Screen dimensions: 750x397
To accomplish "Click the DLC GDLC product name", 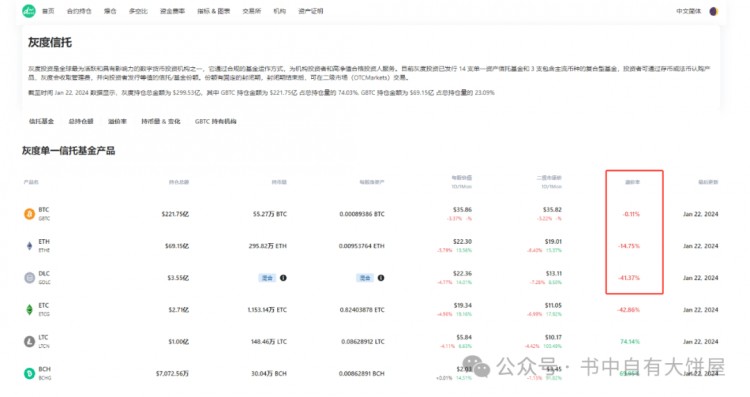I will tap(44, 278).
